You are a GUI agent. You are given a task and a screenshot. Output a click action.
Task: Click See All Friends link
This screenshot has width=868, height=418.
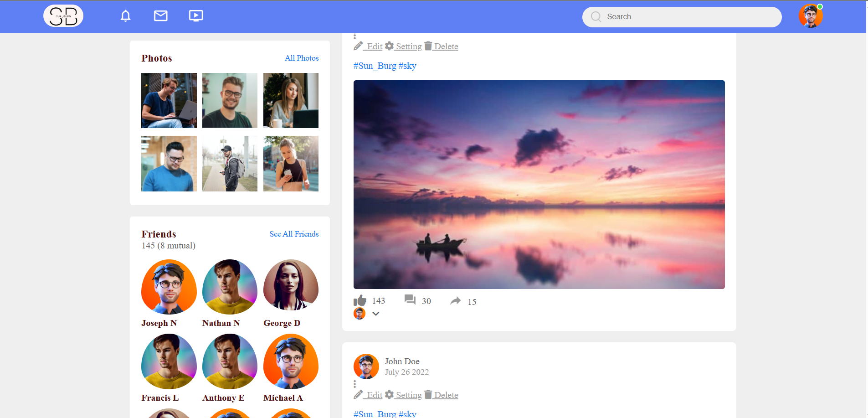pos(294,234)
